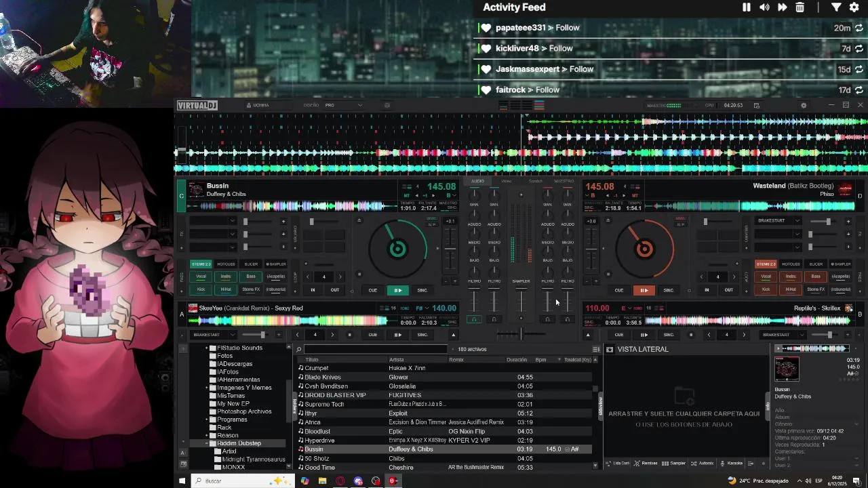Open Activity Feed settings gear
This screenshot has height=488, width=868.
pos(854,7)
